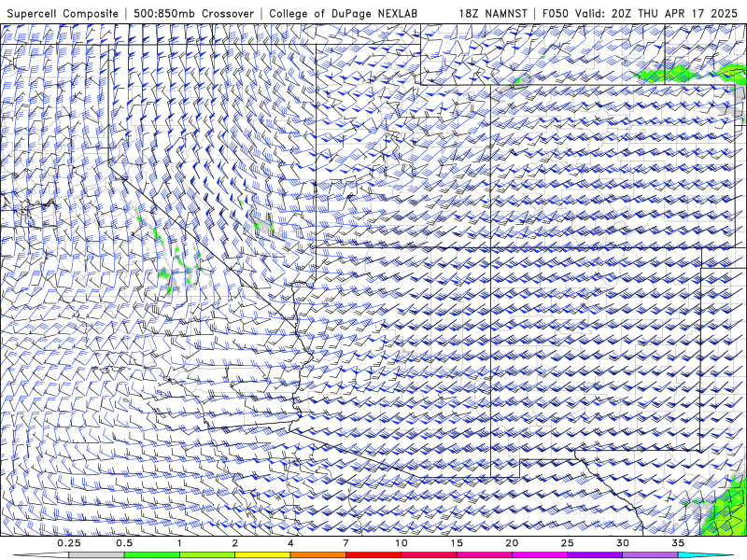Click the orange 4–7 legend swatch
Image resolution: width=747 pixels, height=560 pixels.
317,555
